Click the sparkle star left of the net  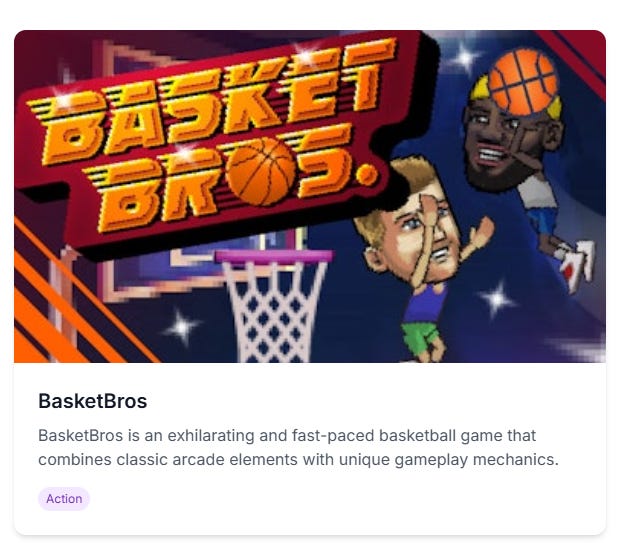[x=182, y=327]
